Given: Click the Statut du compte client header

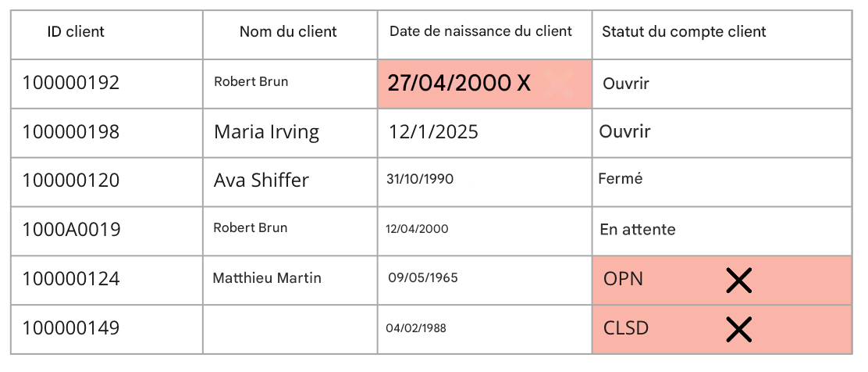Looking at the screenshot, I should (684, 32).
